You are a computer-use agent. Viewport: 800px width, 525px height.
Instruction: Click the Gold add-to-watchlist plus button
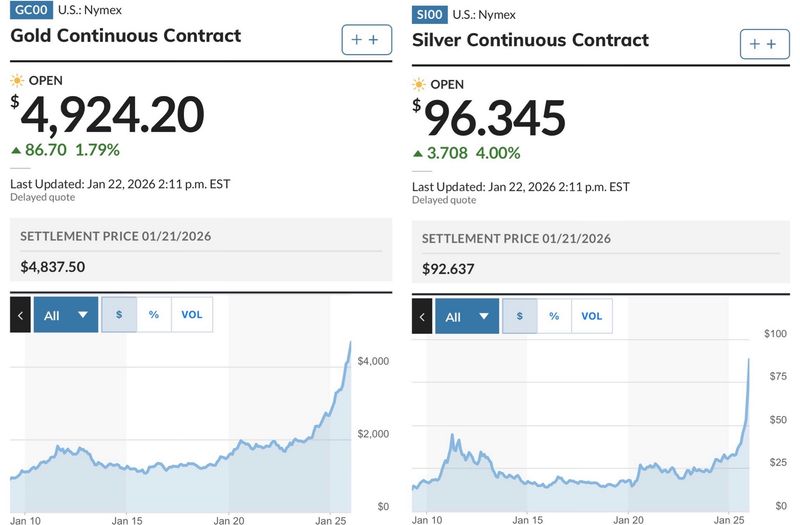tap(365, 40)
